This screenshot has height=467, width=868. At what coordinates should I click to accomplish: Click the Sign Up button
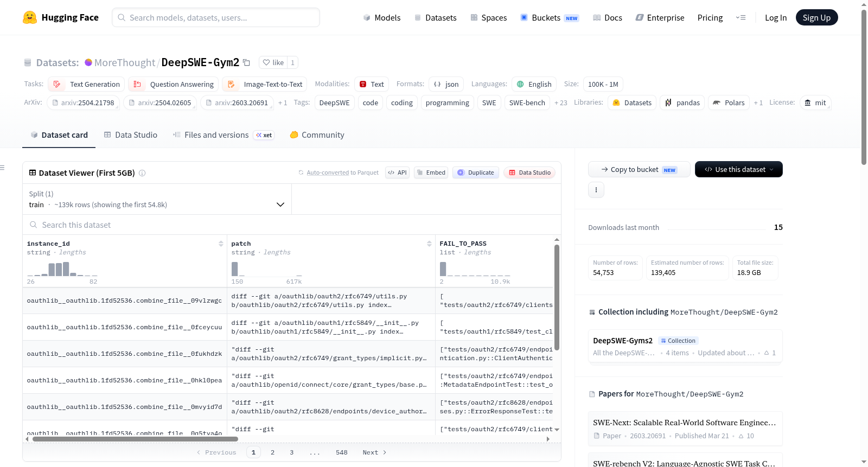click(x=816, y=17)
